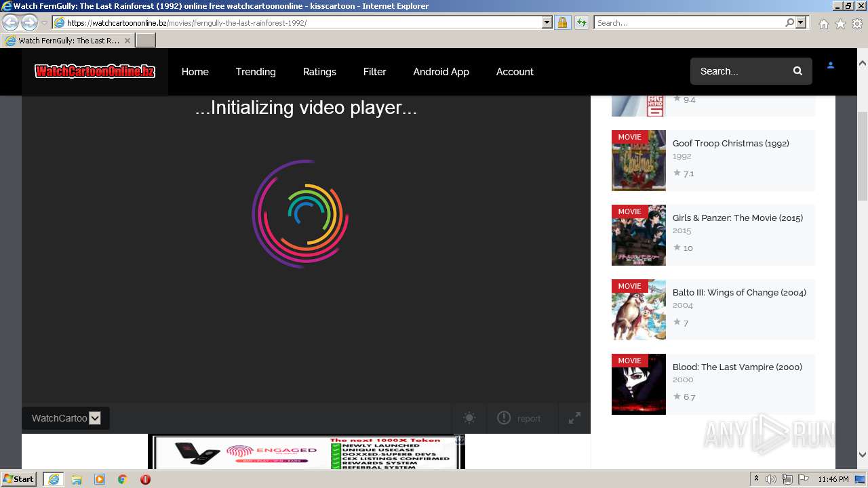Screen dimensions: 868x488
Task: Expand the WatchCartoo server dropdown
Action: pyautogui.click(x=66, y=418)
